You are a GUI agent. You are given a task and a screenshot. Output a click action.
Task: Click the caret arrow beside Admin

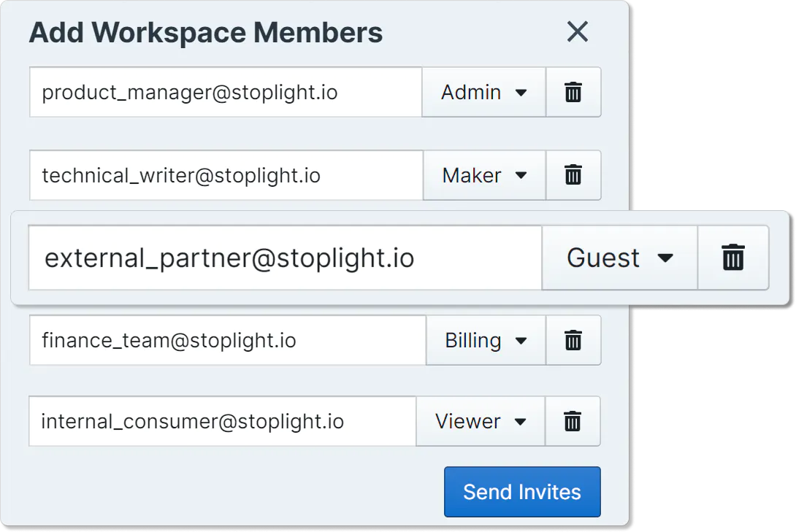(521, 93)
